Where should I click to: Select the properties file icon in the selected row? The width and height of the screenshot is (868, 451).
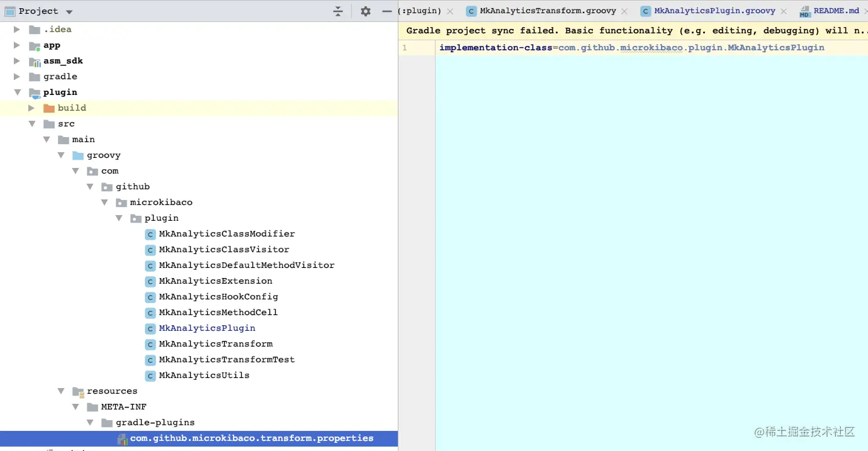[x=123, y=439]
